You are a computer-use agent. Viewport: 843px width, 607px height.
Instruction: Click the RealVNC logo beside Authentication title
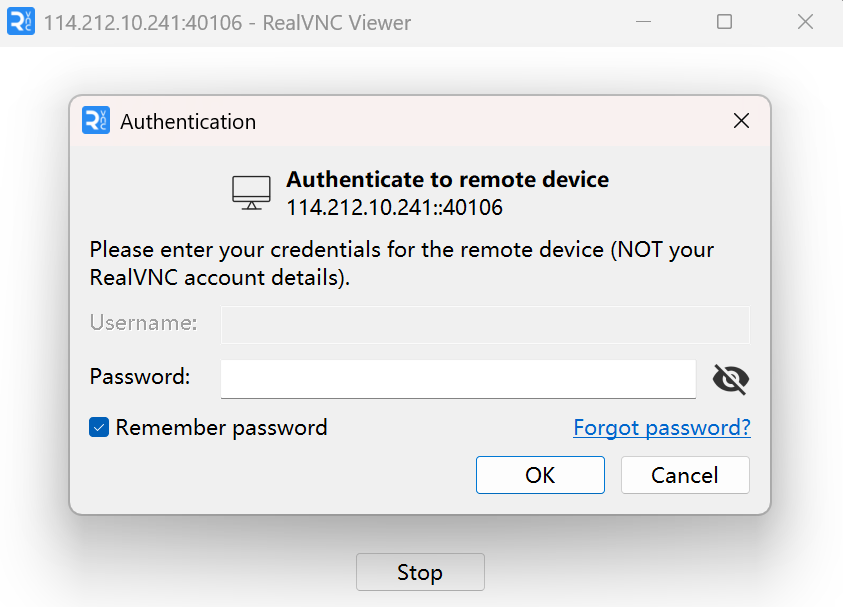pos(96,121)
